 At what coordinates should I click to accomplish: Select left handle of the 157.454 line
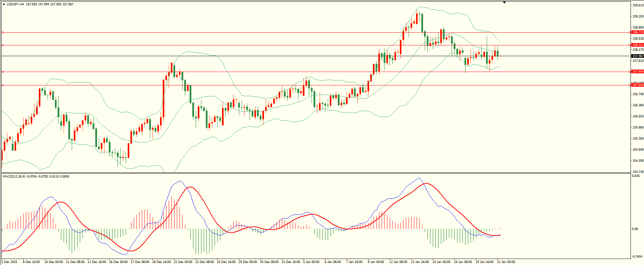point(3,72)
